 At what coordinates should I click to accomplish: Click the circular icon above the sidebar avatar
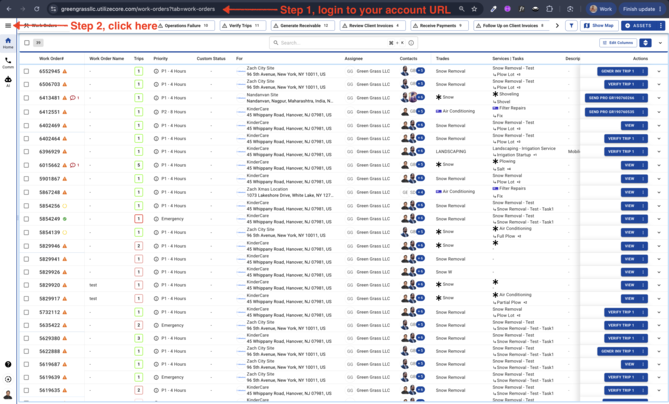pyautogui.click(x=8, y=379)
